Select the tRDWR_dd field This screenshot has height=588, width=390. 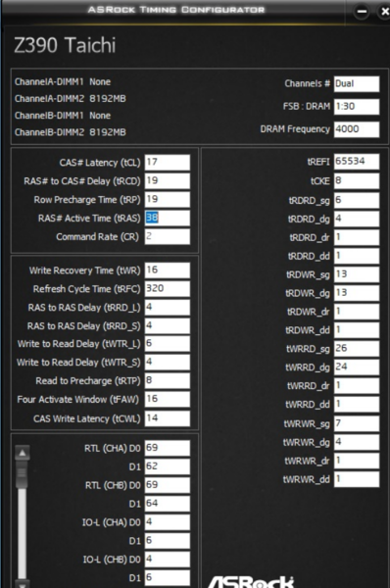tap(357, 330)
